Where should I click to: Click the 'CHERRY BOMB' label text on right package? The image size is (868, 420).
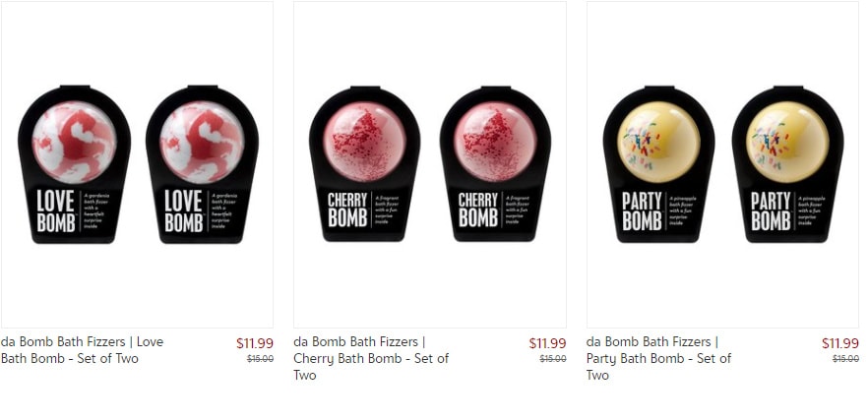pos(478,210)
